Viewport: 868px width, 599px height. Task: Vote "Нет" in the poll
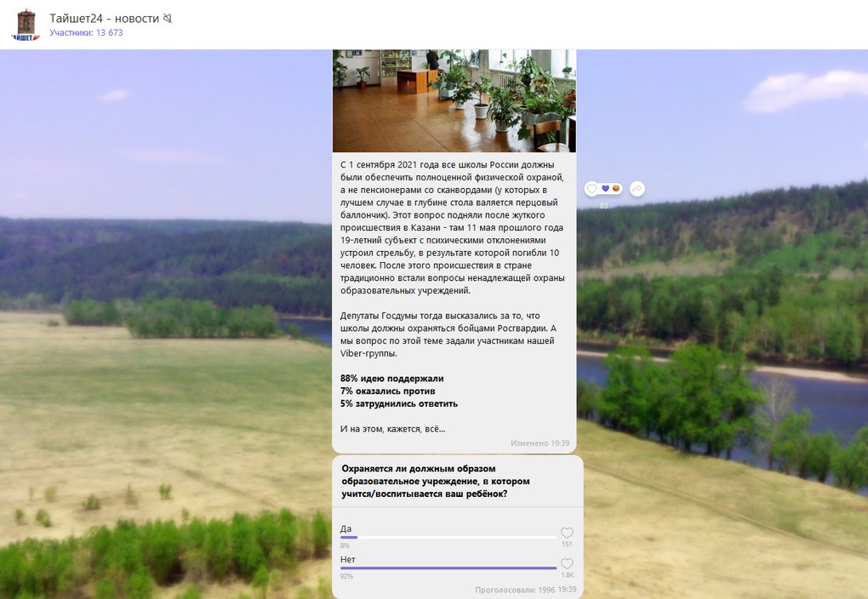coord(347,559)
